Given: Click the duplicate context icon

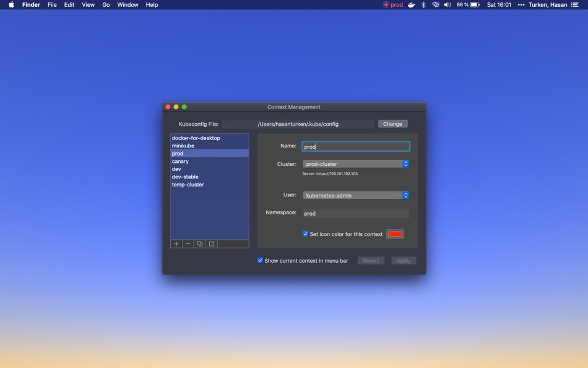Looking at the screenshot, I should click(200, 244).
